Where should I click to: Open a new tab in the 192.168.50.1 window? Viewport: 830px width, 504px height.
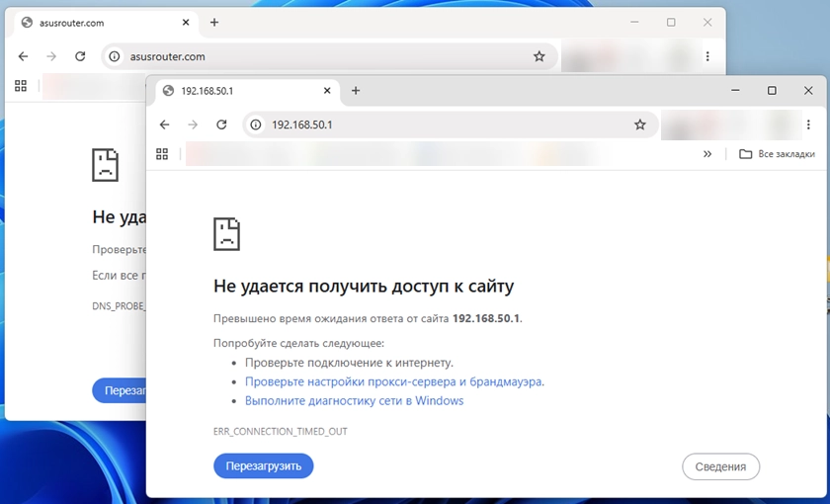(x=356, y=91)
